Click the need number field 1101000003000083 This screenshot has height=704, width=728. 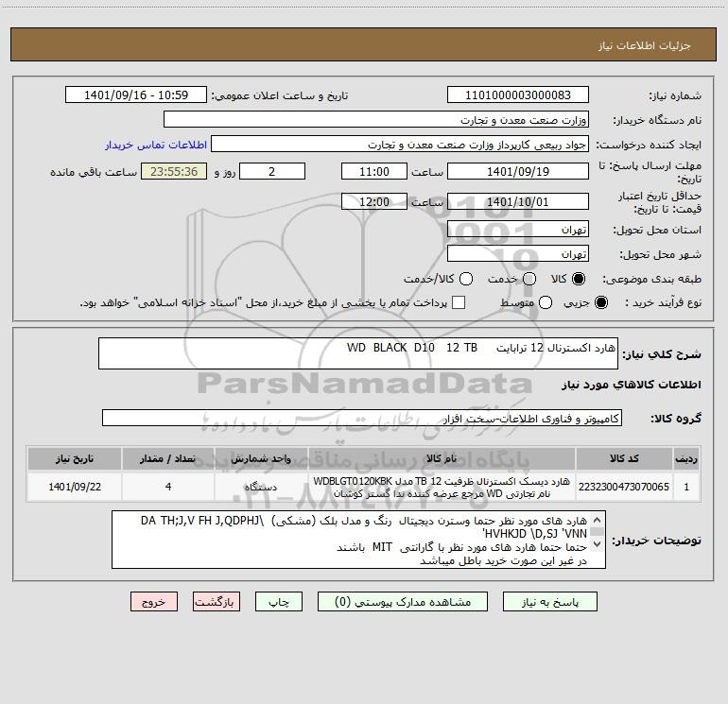pos(518,95)
